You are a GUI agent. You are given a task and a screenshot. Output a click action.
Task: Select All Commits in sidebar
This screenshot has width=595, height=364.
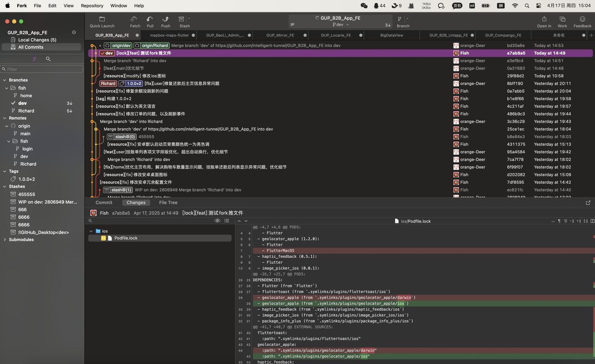click(x=42, y=47)
